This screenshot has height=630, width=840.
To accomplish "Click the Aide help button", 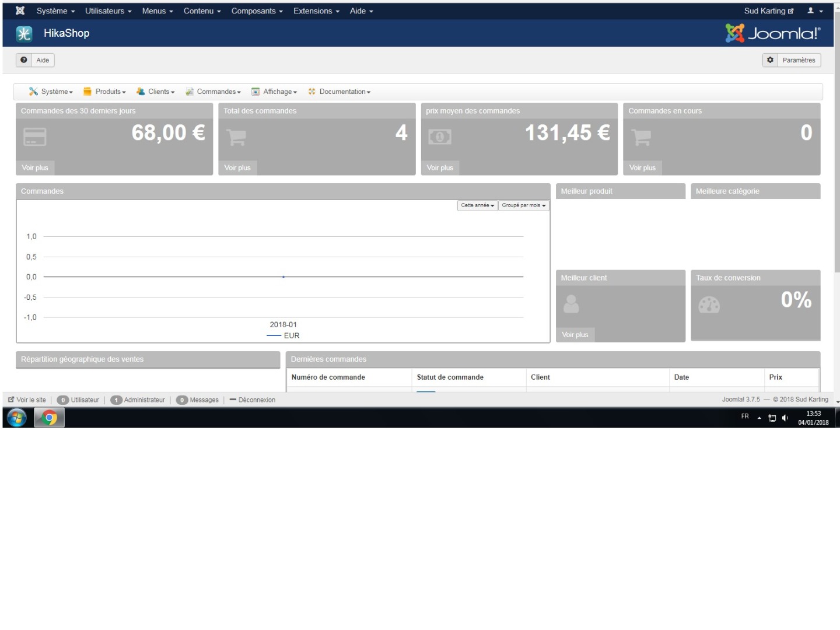I will pyautogui.click(x=35, y=60).
